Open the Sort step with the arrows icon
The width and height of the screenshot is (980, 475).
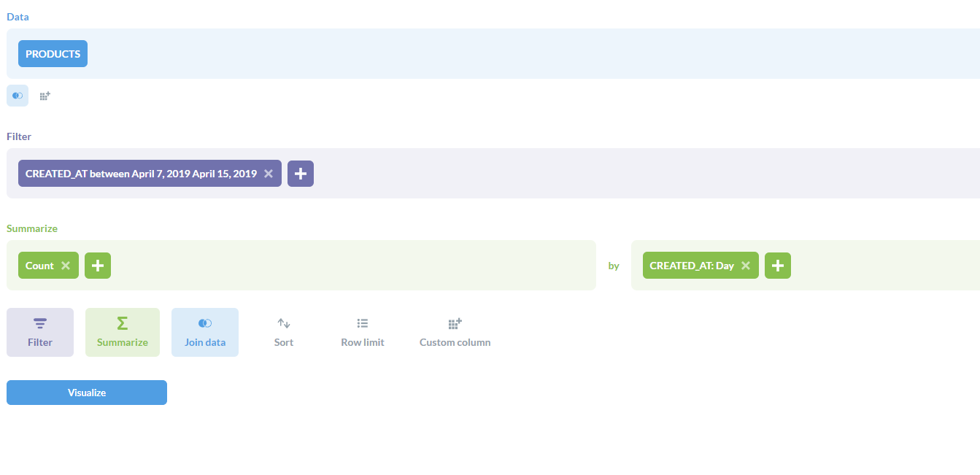[x=283, y=331]
